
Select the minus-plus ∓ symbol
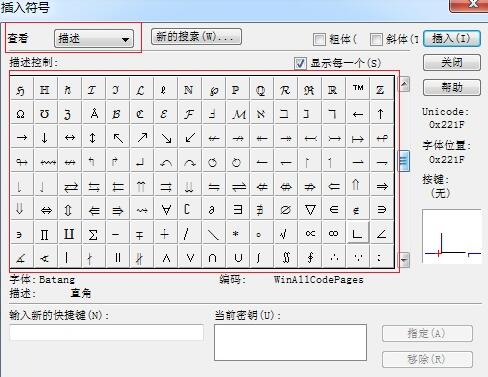[142, 234]
